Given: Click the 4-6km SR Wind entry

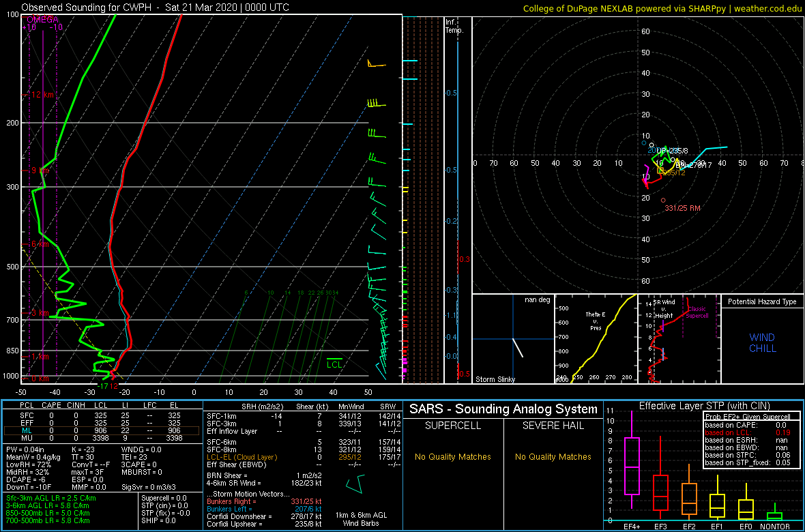Looking at the screenshot, I should tap(263, 483).
